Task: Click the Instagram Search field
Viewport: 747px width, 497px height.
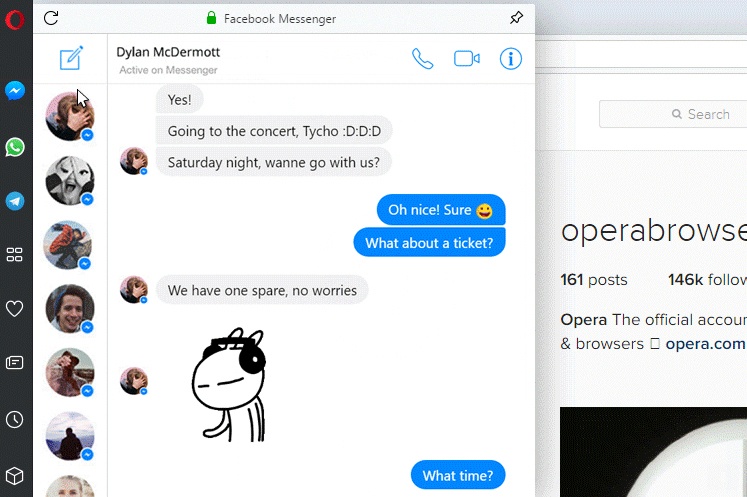Action: [x=673, y=114]
